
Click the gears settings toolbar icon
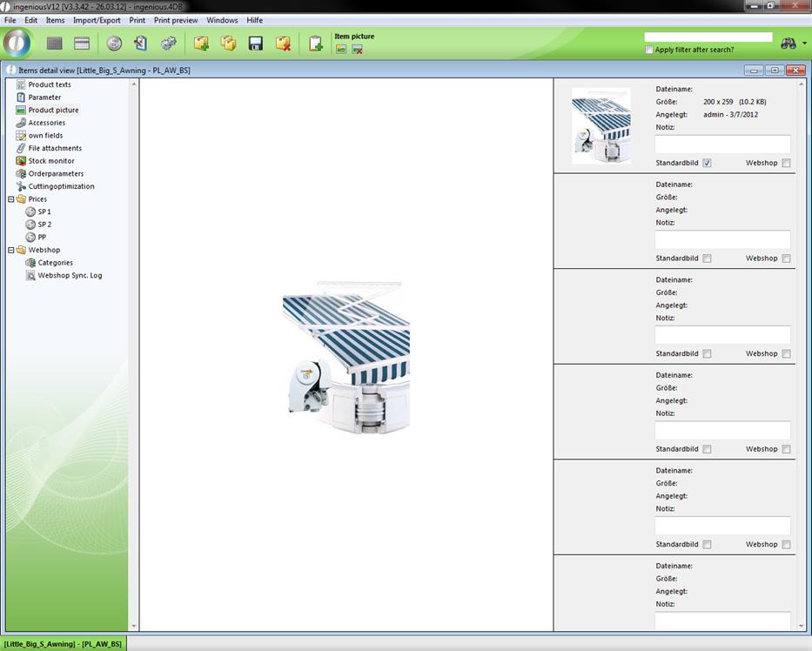click(169, 44)
